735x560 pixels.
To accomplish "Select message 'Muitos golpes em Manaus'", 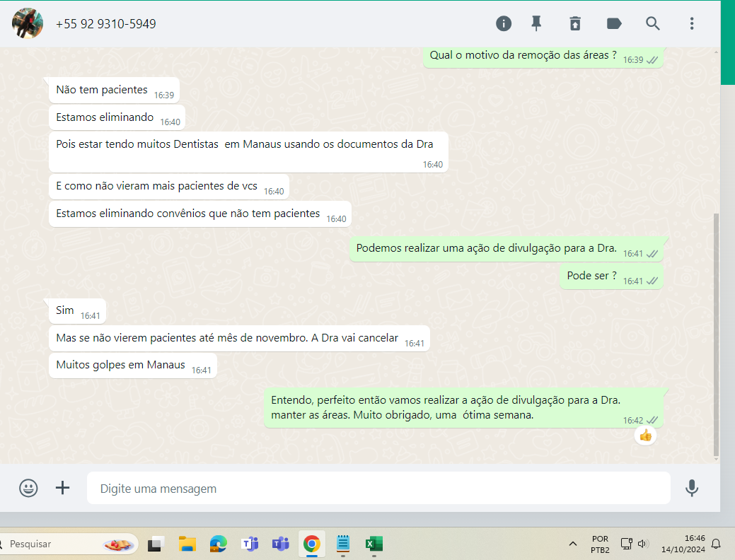I will (133, 365).
